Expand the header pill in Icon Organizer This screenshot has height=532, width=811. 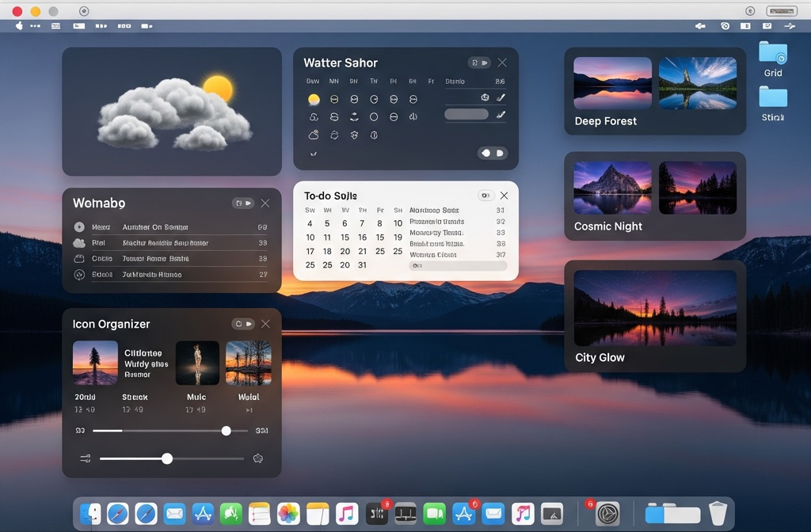243,324
